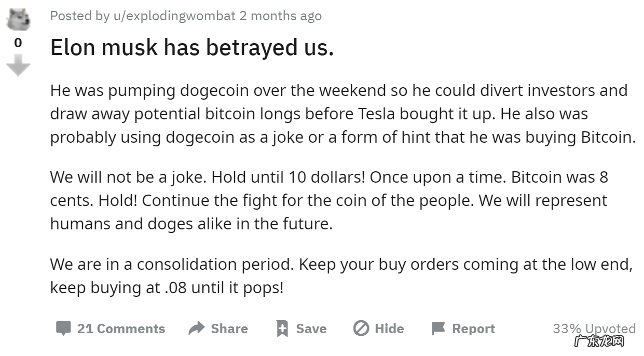Click the vote score showing 0
The width and height of the screenshot is (644, 356).
coord(18,44)
